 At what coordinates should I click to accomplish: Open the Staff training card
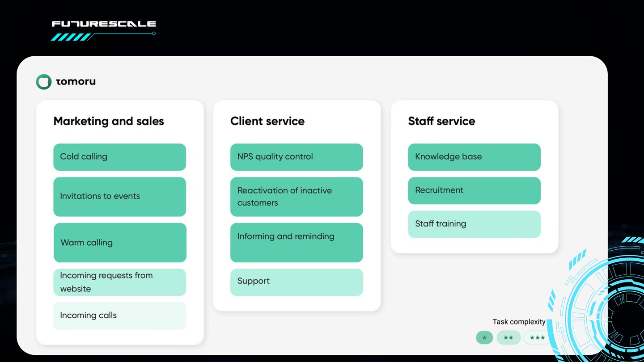[474, 224]
